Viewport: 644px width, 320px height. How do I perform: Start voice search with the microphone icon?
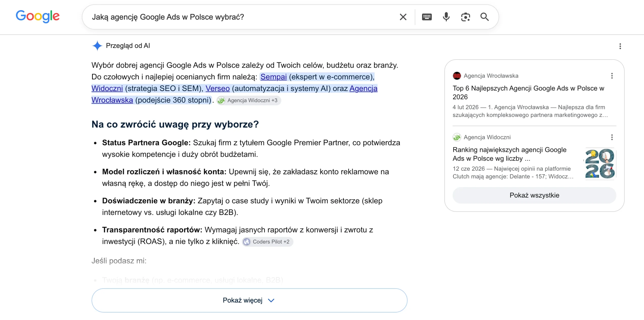click(446, 17)
